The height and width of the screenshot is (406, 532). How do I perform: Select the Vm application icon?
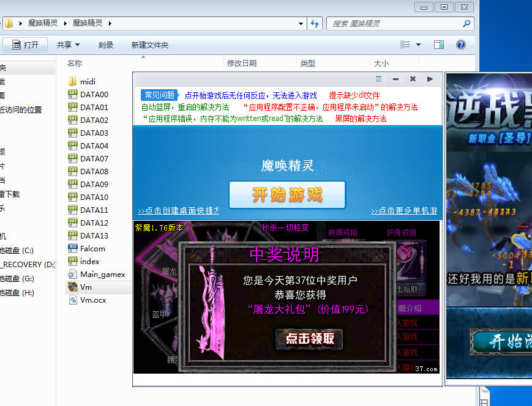point(73,287)
